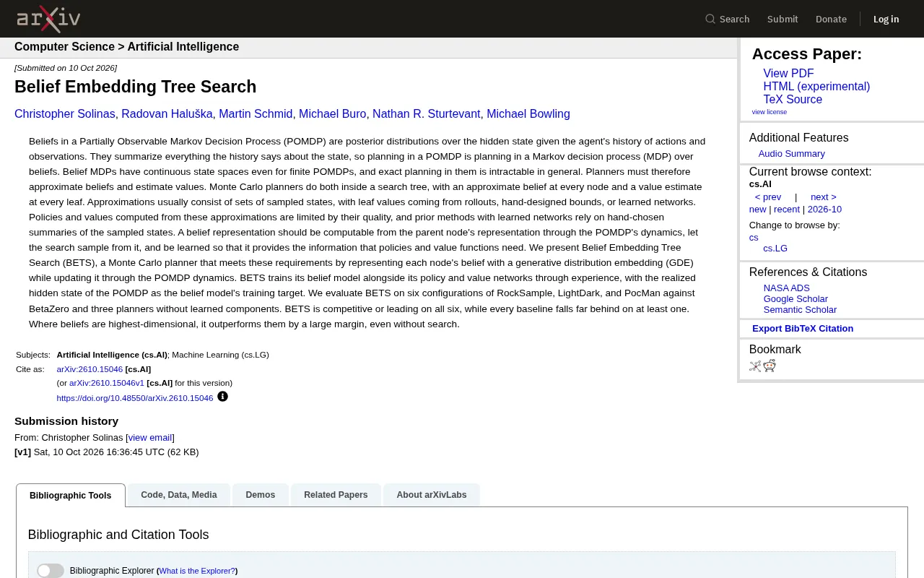The image size is (924, 578).
Task: Open author Radovan Haluška
Action: 167,114
